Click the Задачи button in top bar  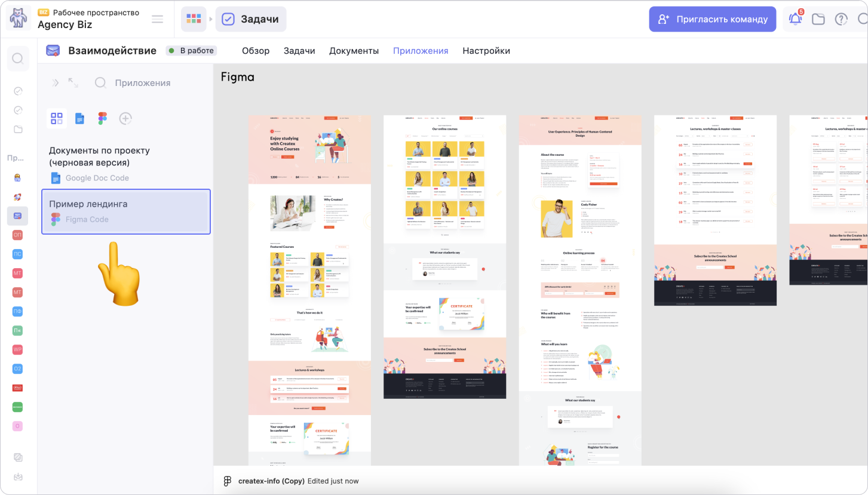point(251,19)
